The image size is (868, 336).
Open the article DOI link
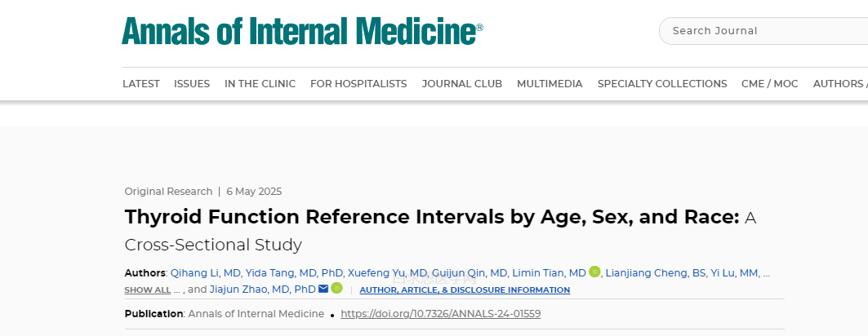(x=440, y=313)
